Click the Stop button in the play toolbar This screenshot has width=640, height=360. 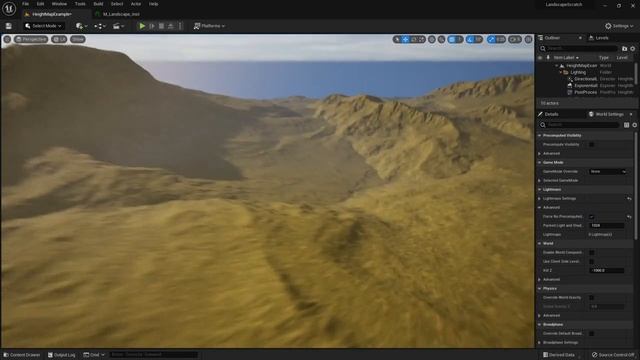click(x=161, y=26)
